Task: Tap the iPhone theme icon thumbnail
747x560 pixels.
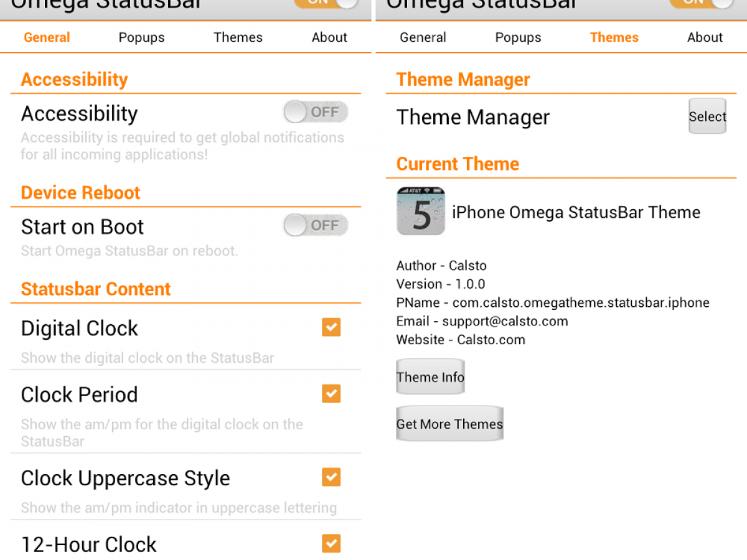Action: click(x=421, y=212)
